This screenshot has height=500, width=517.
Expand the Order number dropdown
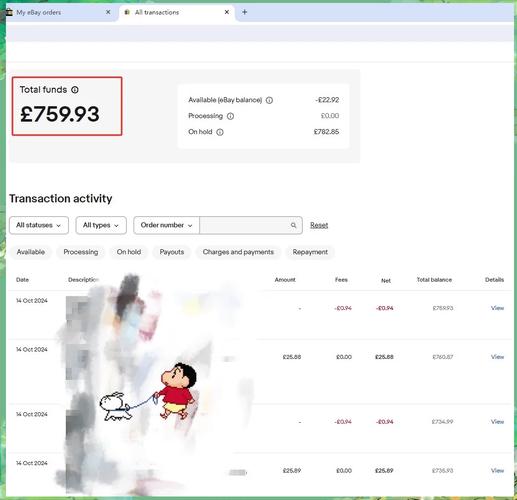tap(166, 225)
